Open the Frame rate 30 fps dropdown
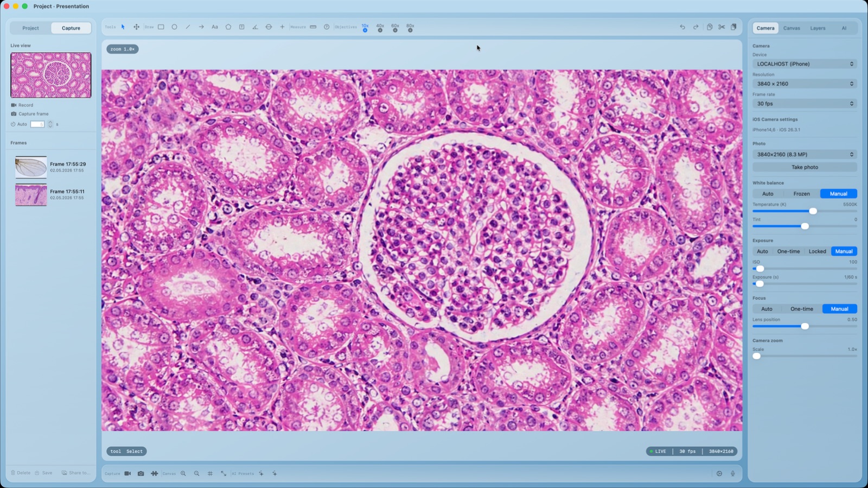 805,104
